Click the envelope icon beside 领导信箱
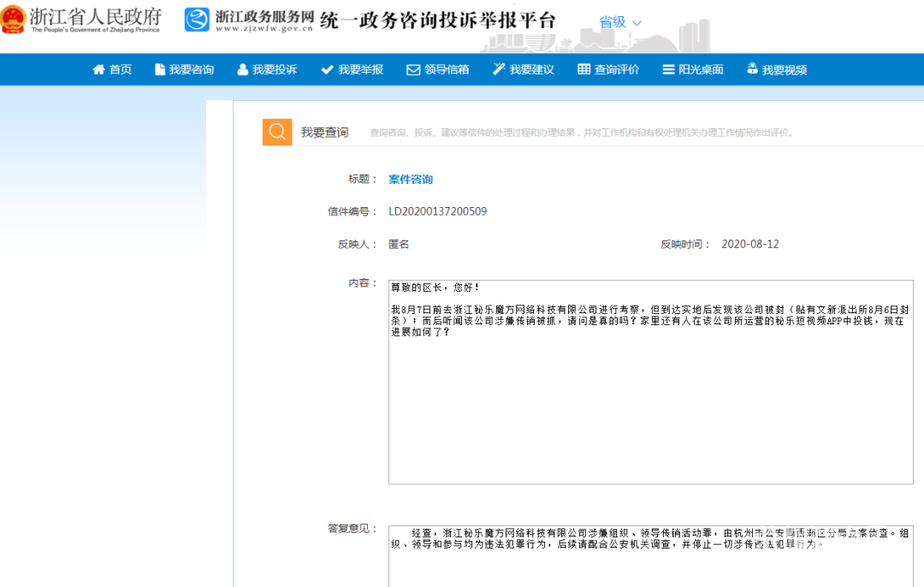This screenshot has height=587, width=924. 413,69
